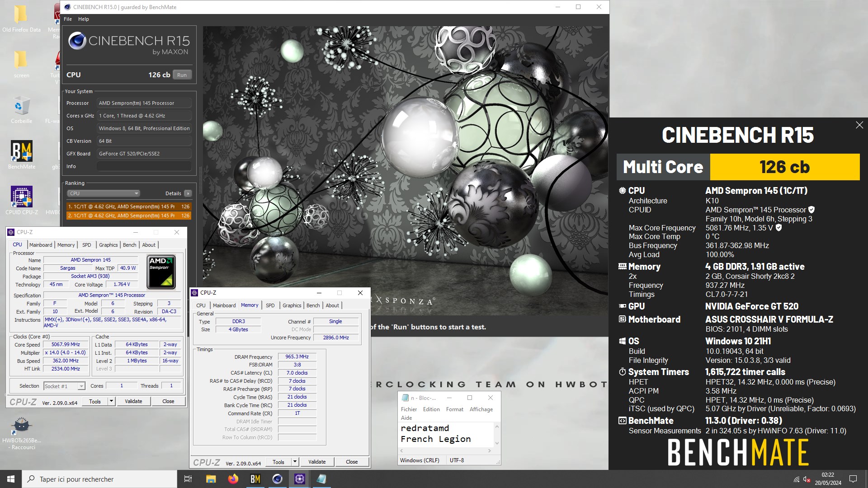Click Multi Core 126 cb score banner
The height and width of the screenshot is (488, 868).
coord(738,167)
